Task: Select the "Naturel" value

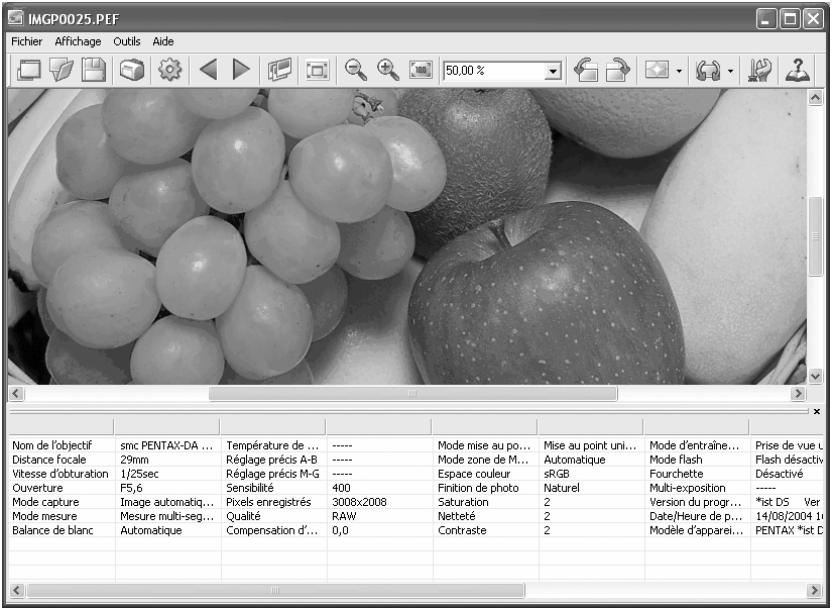Action: point(561,488)
